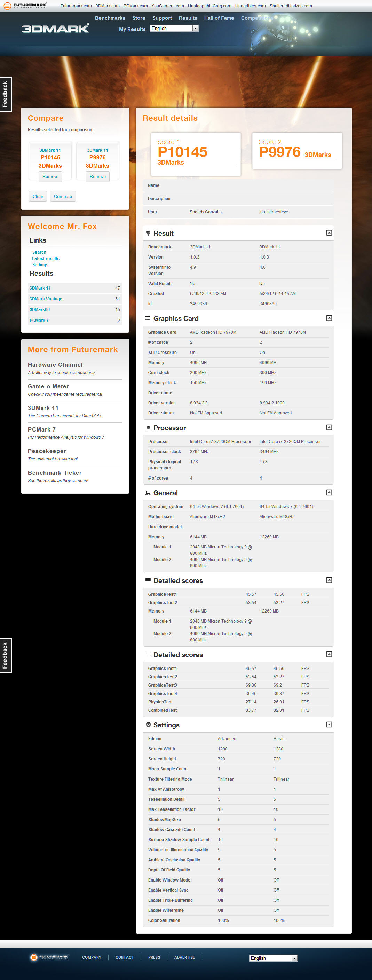
Task: Go to ShatteredHorizon.com in the top bar
Action: (291, 6)
